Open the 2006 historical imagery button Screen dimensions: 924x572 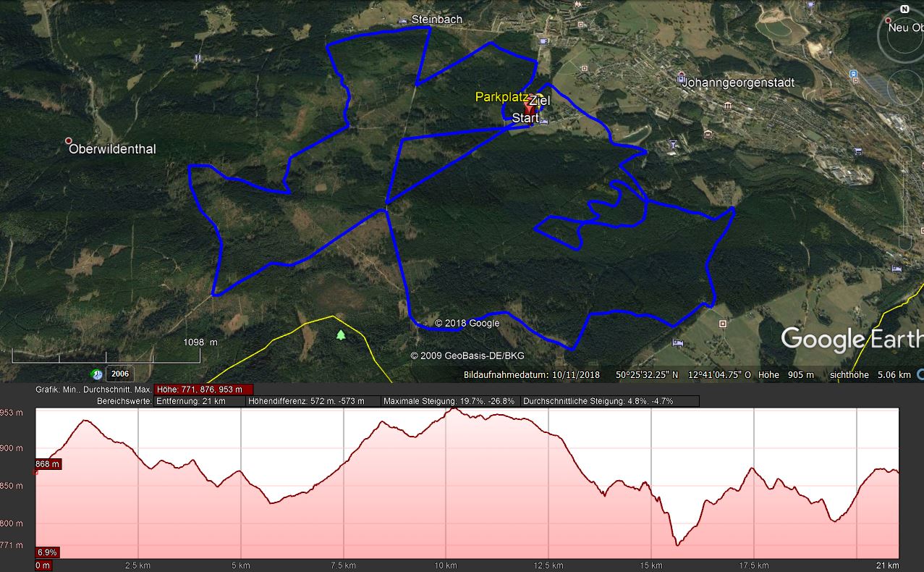coord(120,374)
